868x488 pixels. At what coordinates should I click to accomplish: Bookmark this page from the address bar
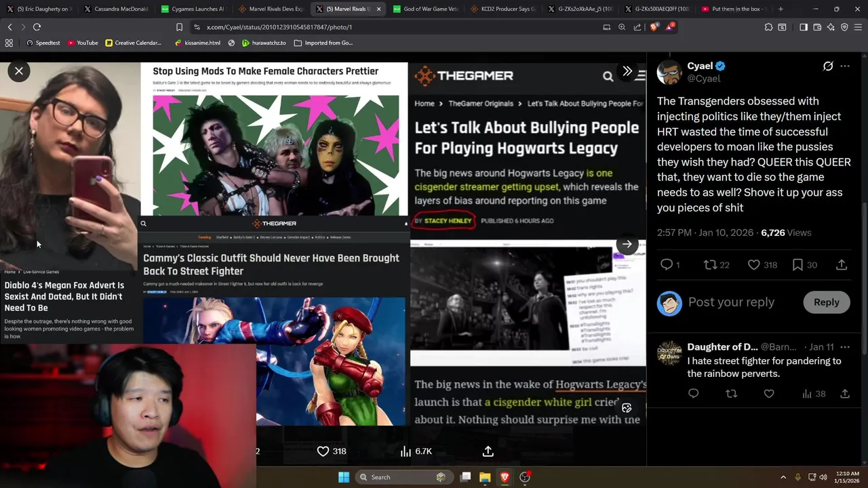tap(179, 27)
